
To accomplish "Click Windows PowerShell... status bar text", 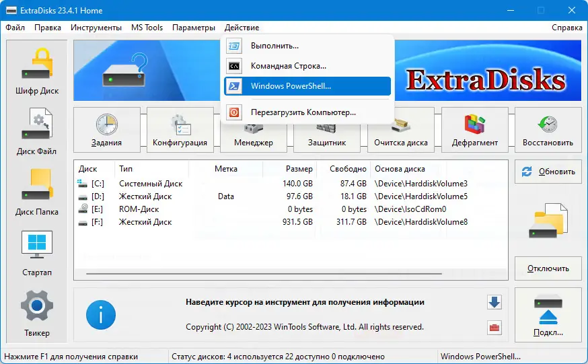I will point(480,357).
